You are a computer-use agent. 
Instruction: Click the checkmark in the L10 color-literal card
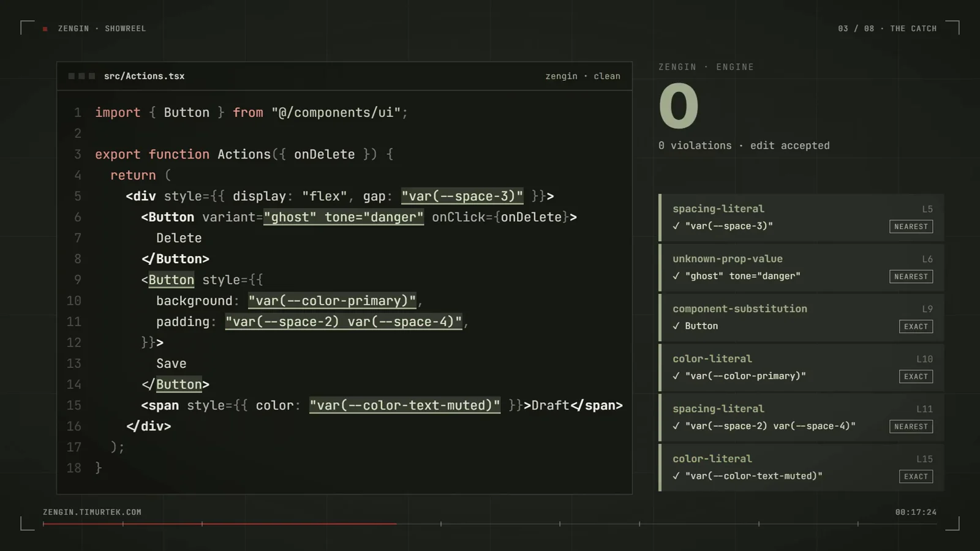(x=676, y=376)
